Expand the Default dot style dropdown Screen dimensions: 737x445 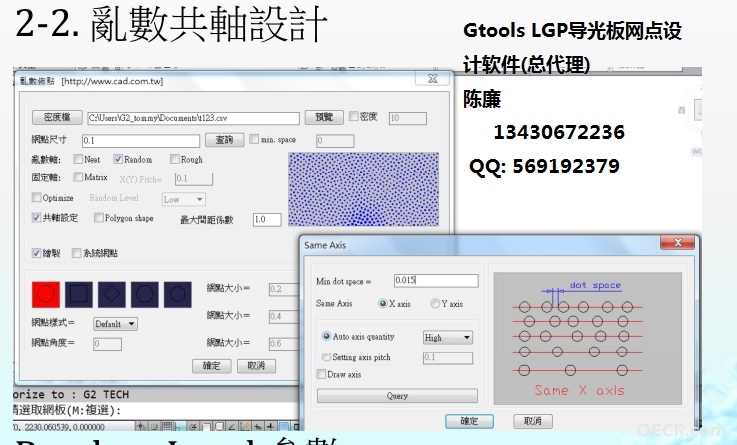(x=115, y=324)
